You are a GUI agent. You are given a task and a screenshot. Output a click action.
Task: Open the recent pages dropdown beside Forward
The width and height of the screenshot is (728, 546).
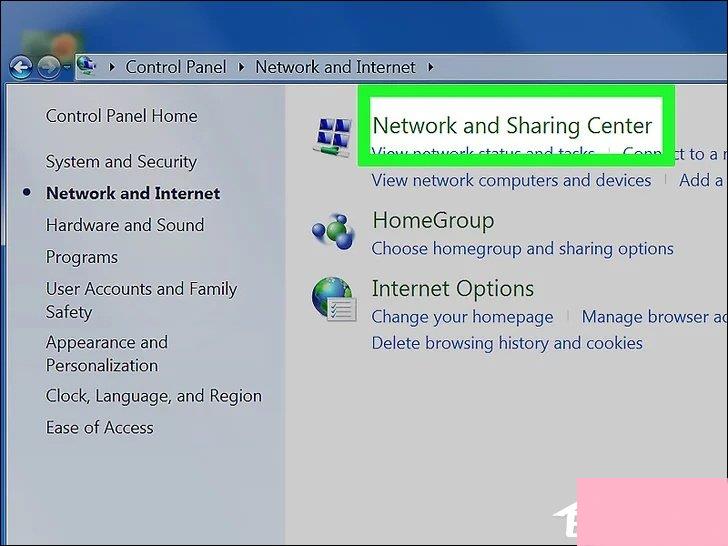click(x=66, y=68)
